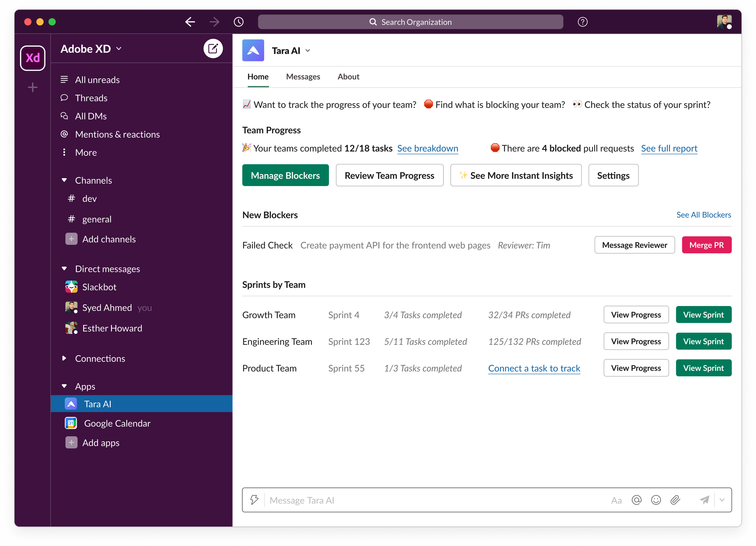Open history clock icon in top bar
Viewport: 756px width, 546px height.
(239, 22)
